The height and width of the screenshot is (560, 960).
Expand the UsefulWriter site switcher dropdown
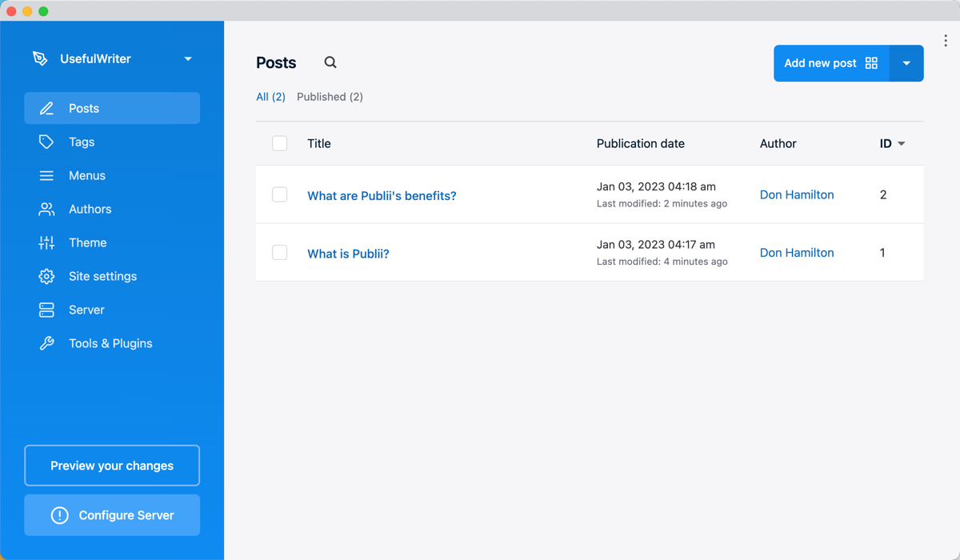188,59
